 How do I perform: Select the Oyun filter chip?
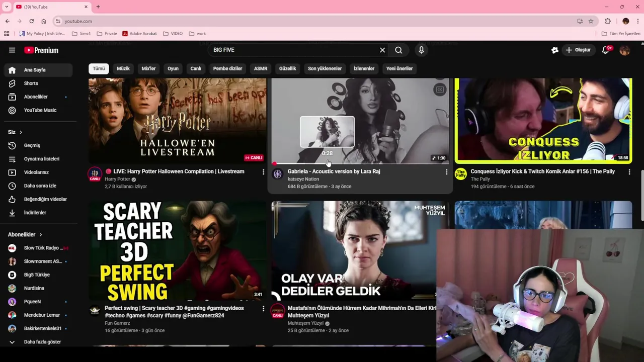[173, 68]
